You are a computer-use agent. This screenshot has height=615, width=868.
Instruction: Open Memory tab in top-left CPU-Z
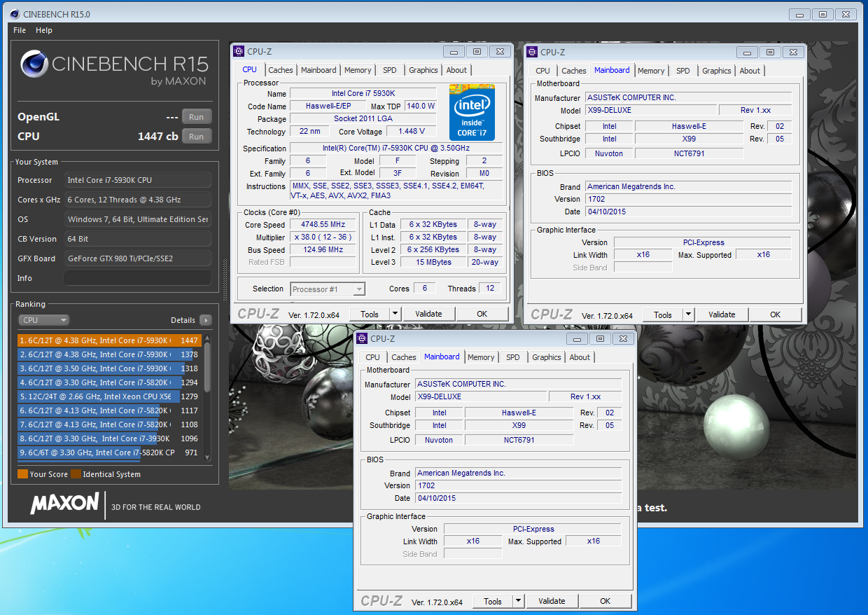[358, 70]
